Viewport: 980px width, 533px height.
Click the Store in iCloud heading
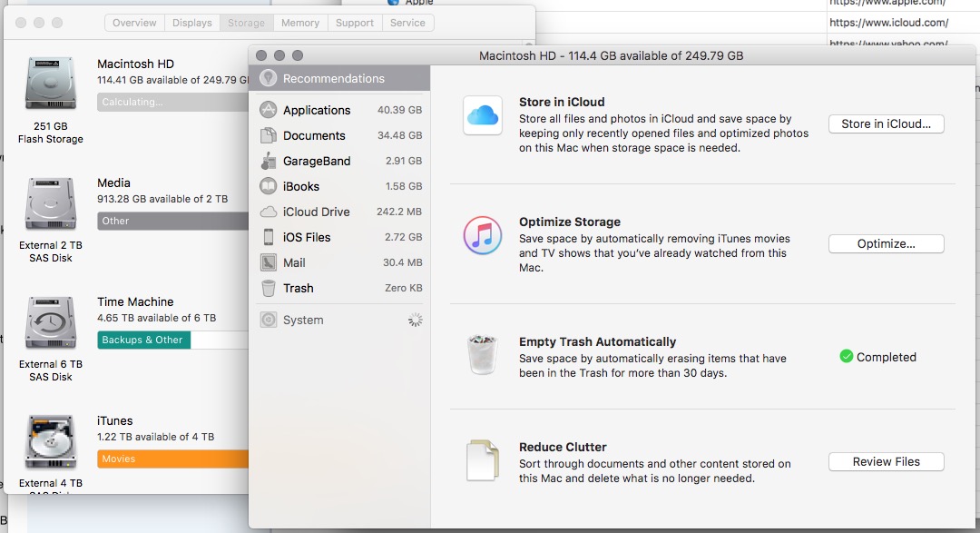(x=562, y=102)
